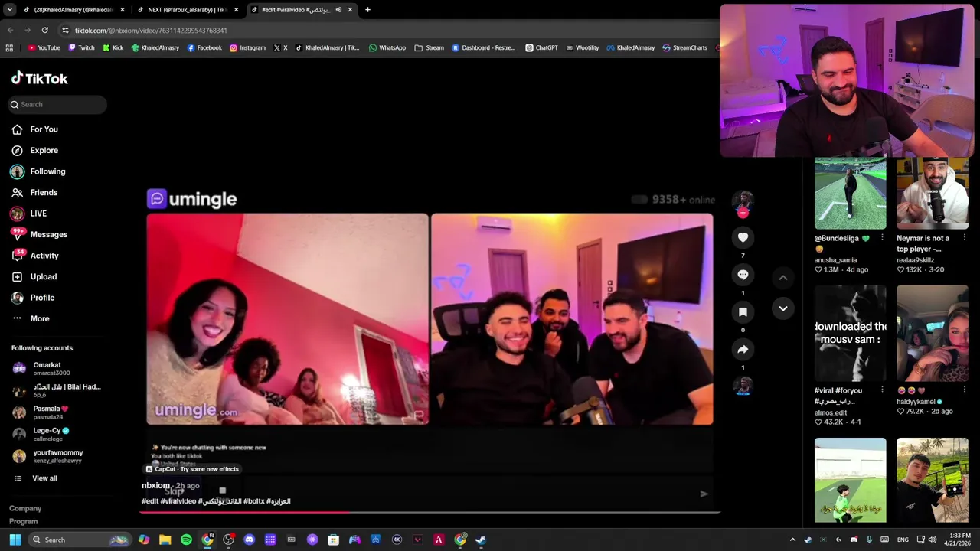Go to next video with down chevron
This screenshot has width=980, height=551.
tap(782, 308)
